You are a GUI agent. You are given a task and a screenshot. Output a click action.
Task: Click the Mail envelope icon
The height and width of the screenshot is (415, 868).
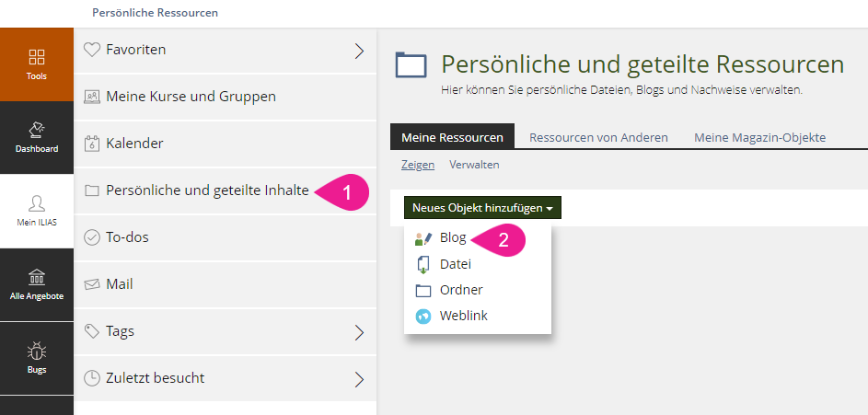click(x=91, y=284)
